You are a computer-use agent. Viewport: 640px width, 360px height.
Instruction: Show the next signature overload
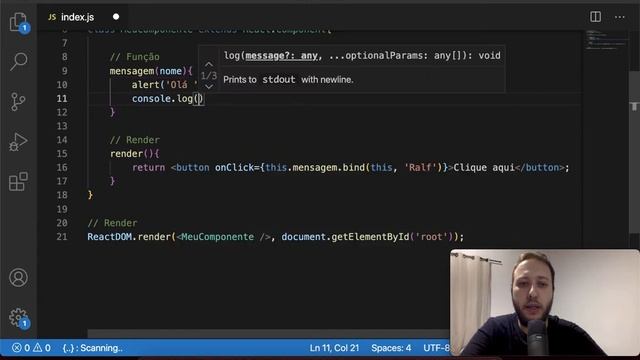coord(209,87)
